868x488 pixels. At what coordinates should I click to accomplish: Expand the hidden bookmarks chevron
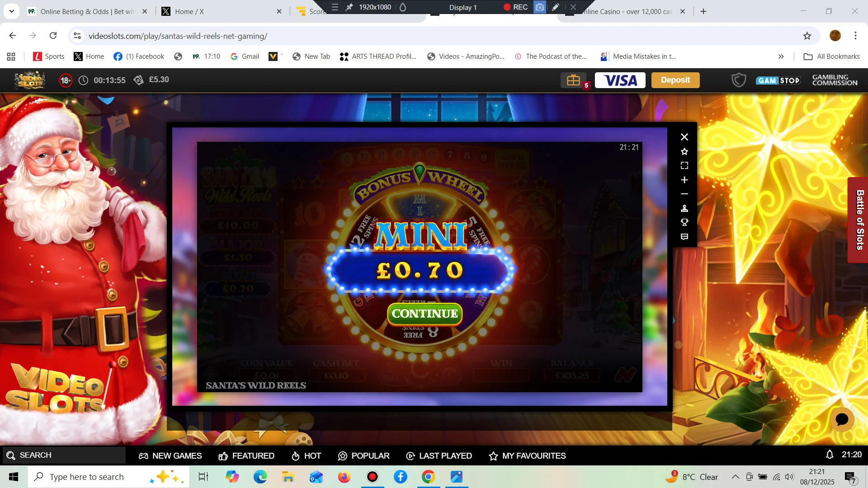[x=781, y=56]
